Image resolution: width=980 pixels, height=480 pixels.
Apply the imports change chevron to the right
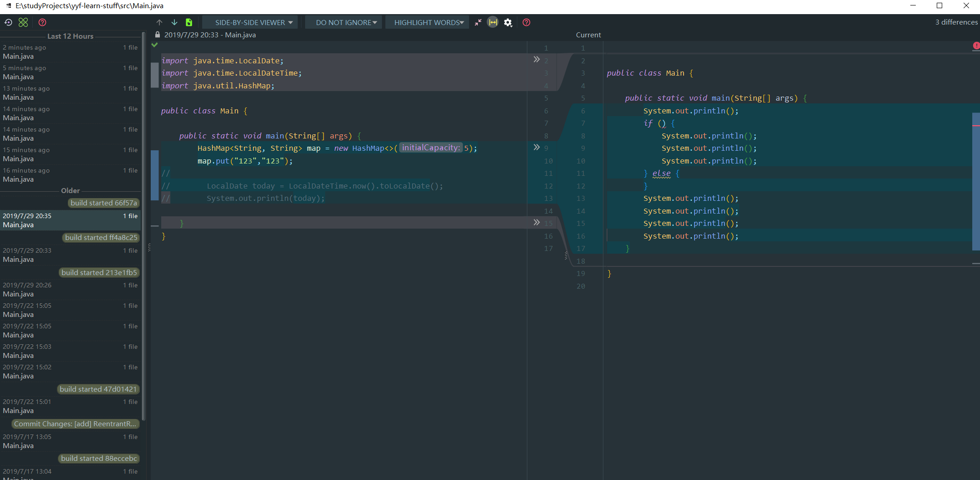point(536,59)
